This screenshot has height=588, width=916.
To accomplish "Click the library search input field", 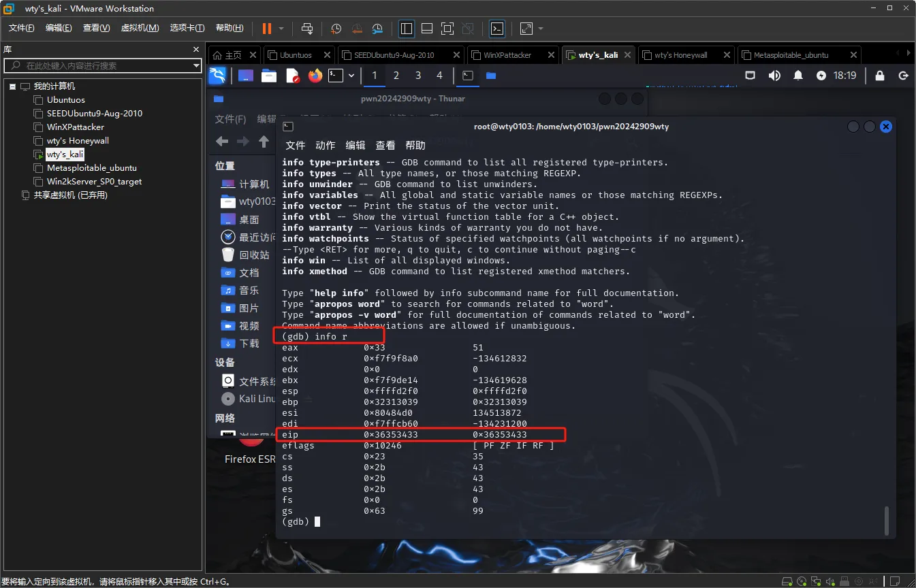I will [x=97, y=66].
